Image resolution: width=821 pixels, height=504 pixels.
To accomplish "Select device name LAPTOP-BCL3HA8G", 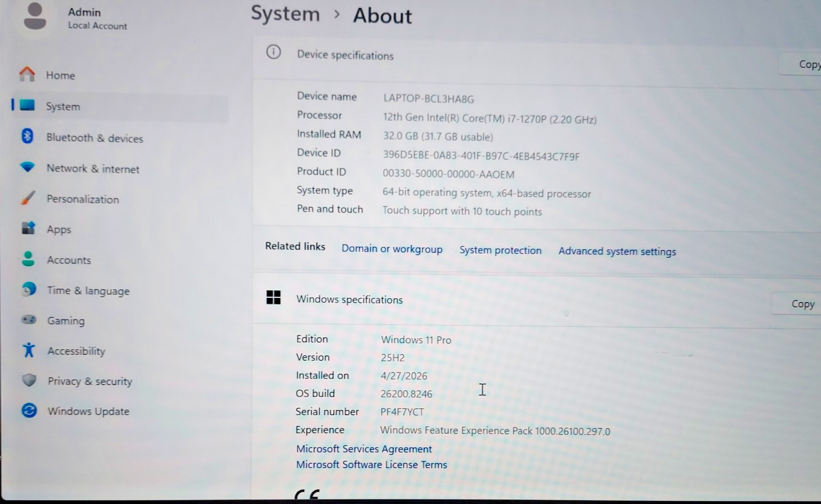I will [429, 99].
